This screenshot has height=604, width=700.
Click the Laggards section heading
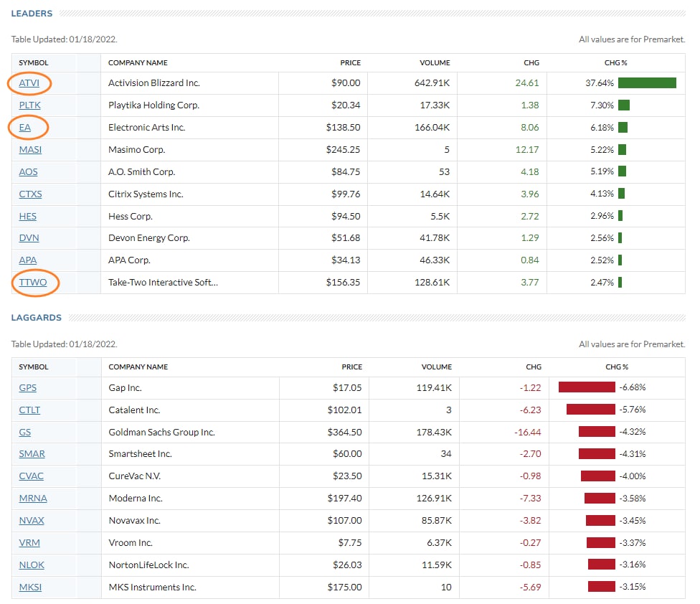(37, 318)
